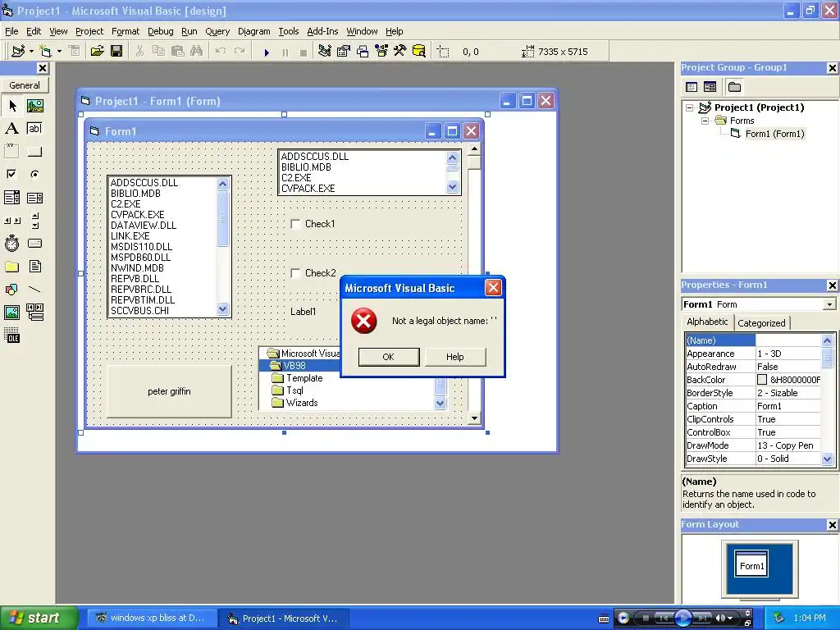Select the Data control tool in the toolbox
Screen dimensions: 840x630
[x=34, y=312]
